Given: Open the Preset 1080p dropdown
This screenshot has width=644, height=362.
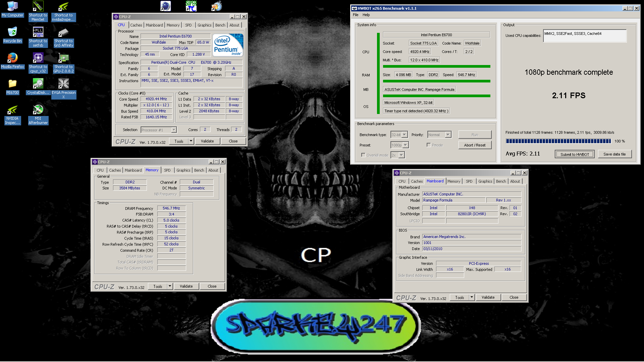Looking at the screenshot, I should pyautogui.click(x=406, y=145).
